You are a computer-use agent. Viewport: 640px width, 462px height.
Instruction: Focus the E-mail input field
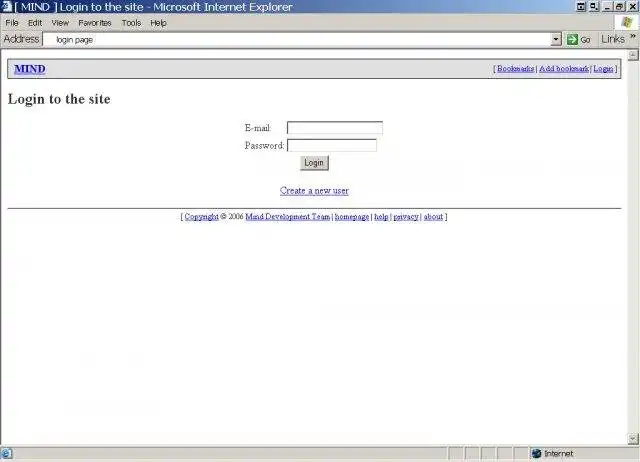coord(335,128)
